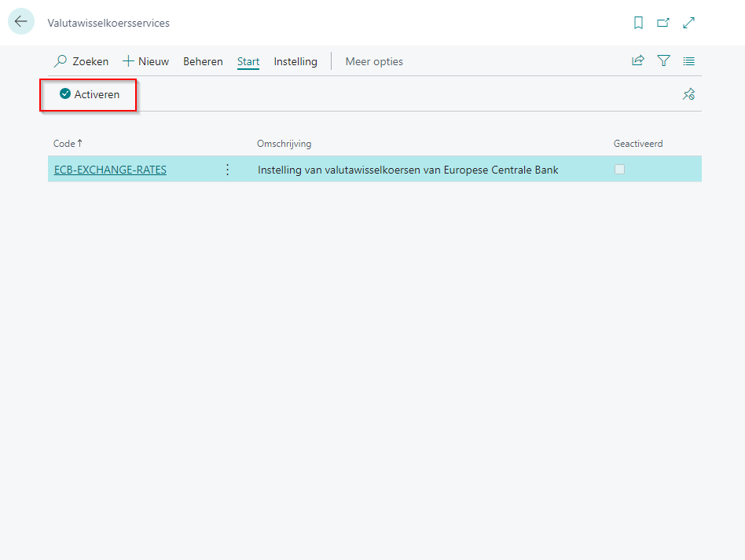Click the Activeren action

[90, 94]
